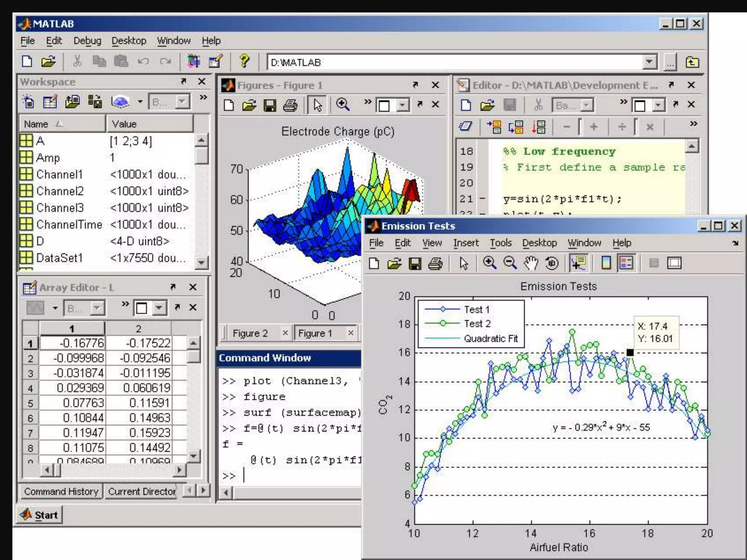Click the MATLAB Start button

39,515
